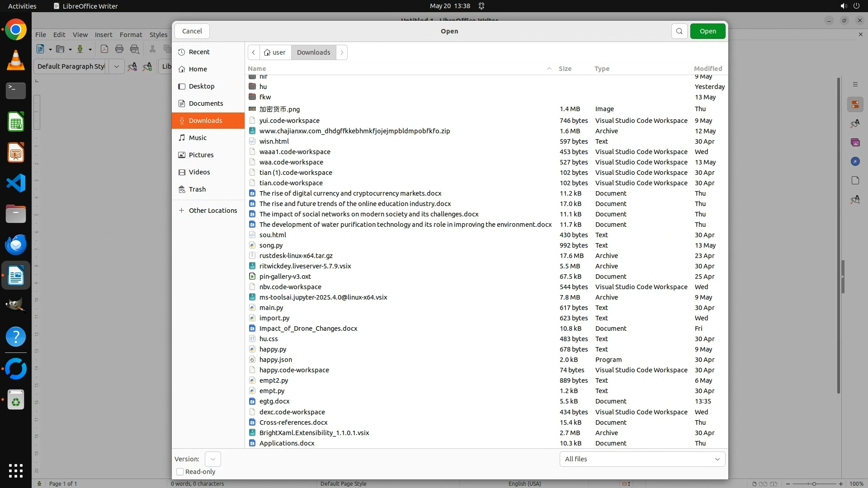Select the file egtg.docx
The height and width of the screenshot is (488, 868).
[x=274, y=401]
